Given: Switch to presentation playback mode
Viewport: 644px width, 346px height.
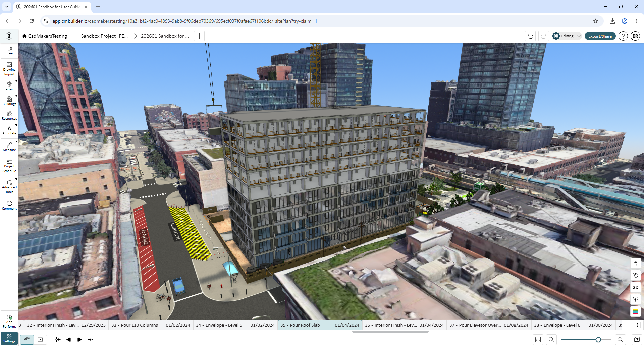Looking at the screenshot, I should pyautogui.click(x=40, y=340).
